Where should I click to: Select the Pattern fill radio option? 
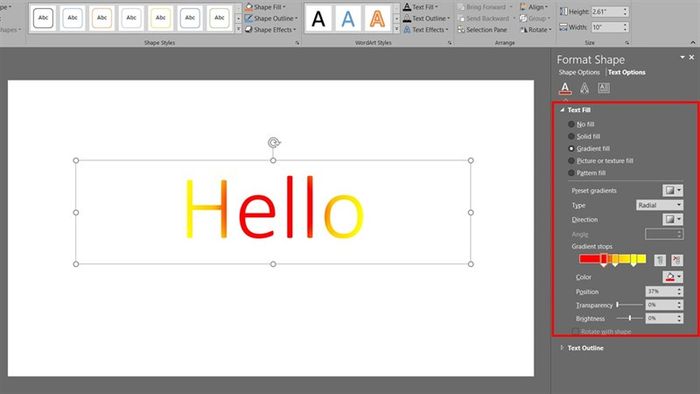[571, 173]
